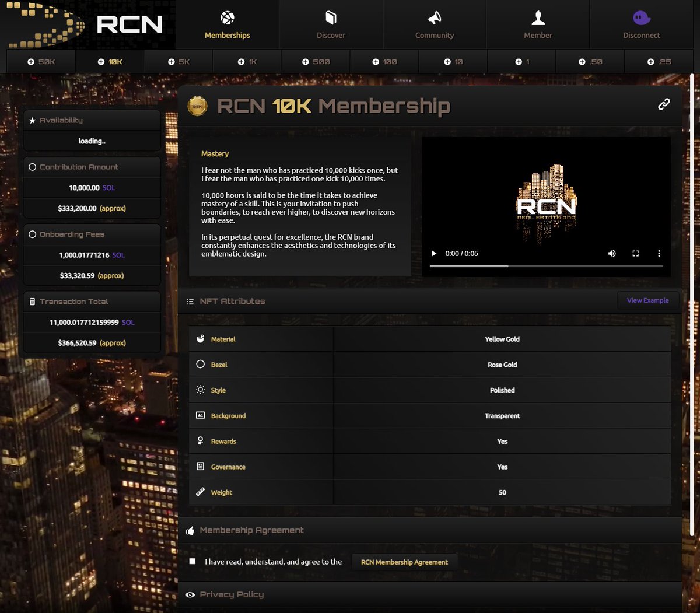
Task: Click the Weight ruler icon
Action: (200, 492)
